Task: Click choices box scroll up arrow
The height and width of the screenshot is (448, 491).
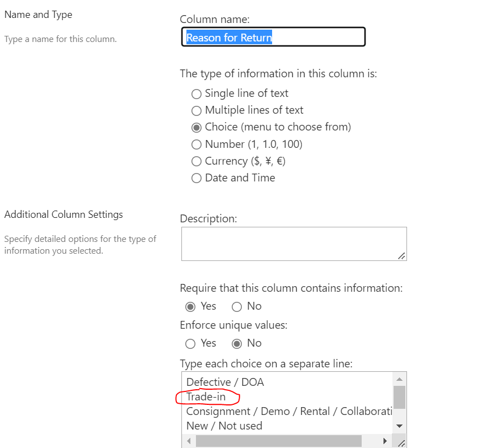Action: point(399,379)
